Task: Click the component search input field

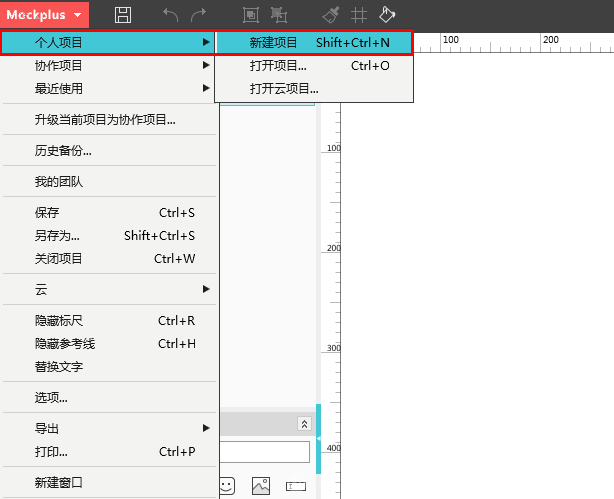Action: click(265, 452)
